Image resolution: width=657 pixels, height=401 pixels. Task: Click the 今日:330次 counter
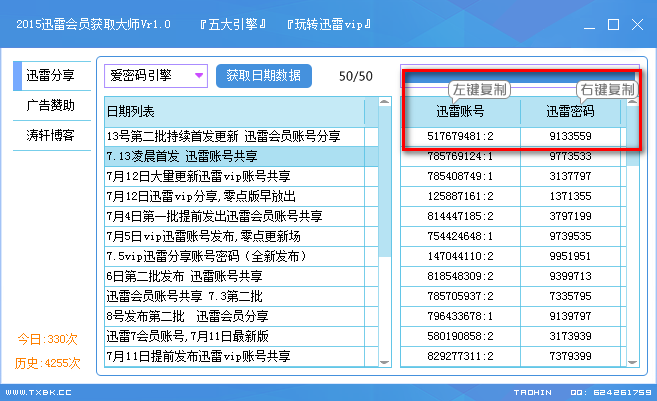(x=47, y=339)
